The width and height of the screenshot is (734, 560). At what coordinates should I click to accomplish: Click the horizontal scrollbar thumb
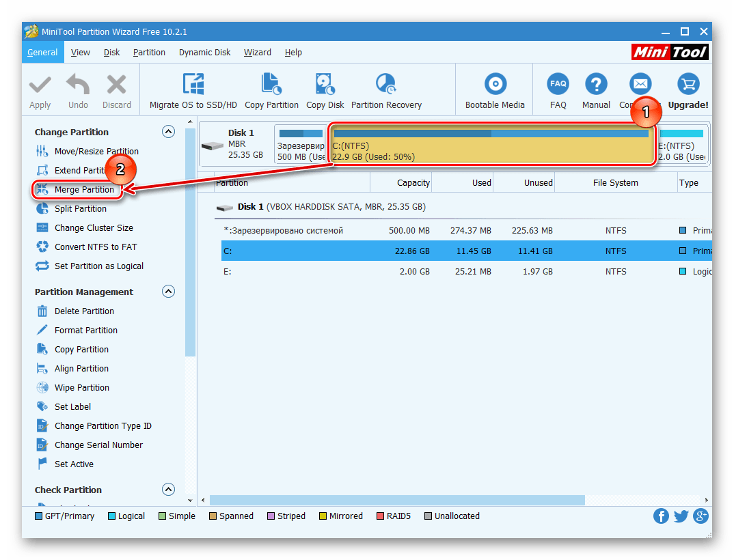pos(397,500)
